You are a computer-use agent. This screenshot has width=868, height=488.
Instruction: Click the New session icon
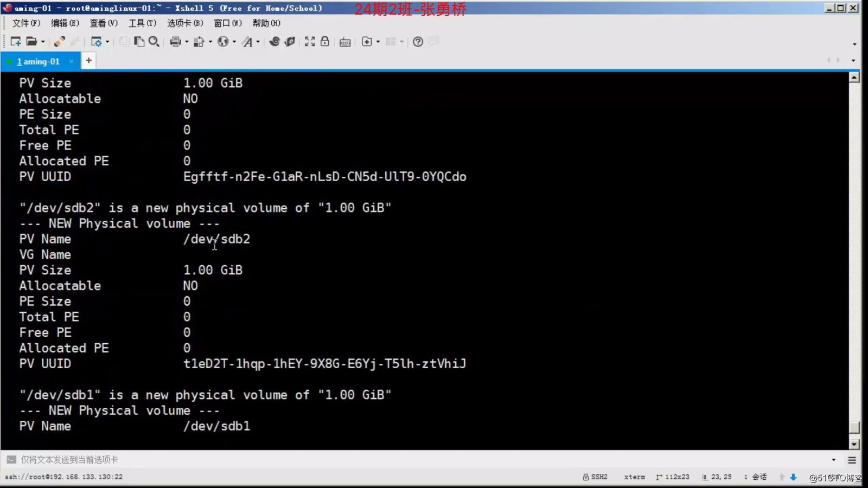pos(16,42)
